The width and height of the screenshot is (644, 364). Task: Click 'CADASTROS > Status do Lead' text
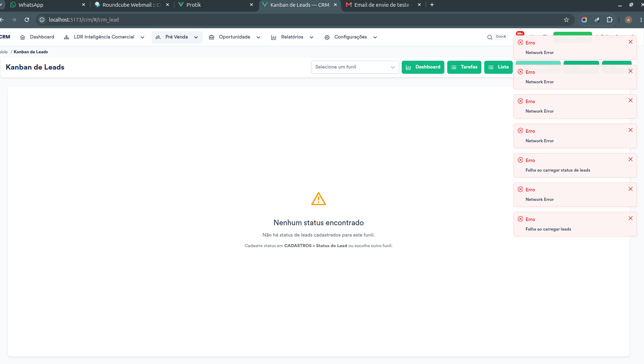click(316, 246)
